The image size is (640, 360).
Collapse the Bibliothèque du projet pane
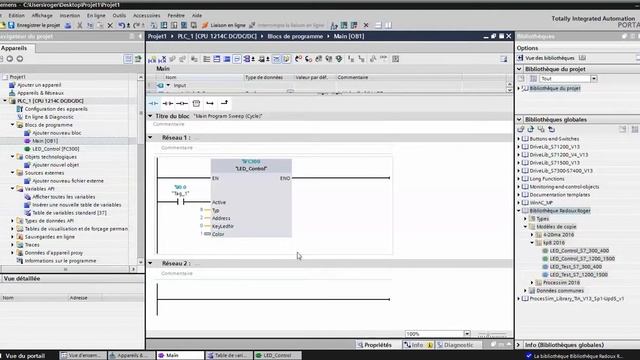pyautogui.click(x=520, y=69)
